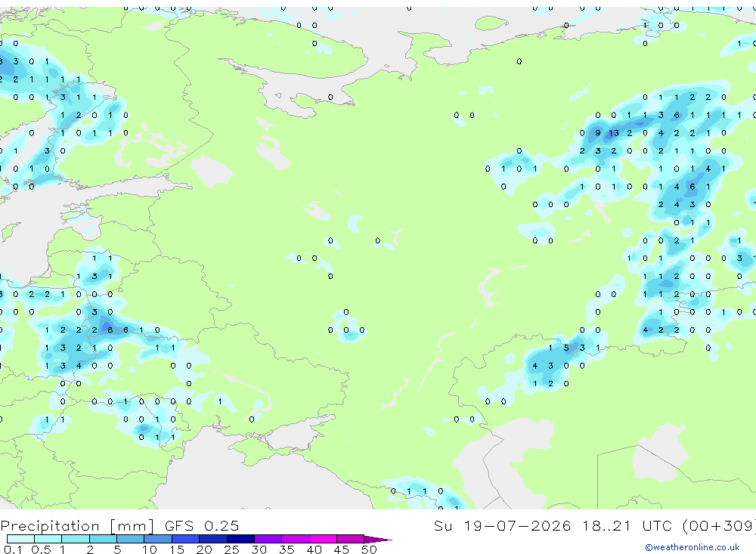Open the weatheronline.co.uk copyright link

click(692, 547)
